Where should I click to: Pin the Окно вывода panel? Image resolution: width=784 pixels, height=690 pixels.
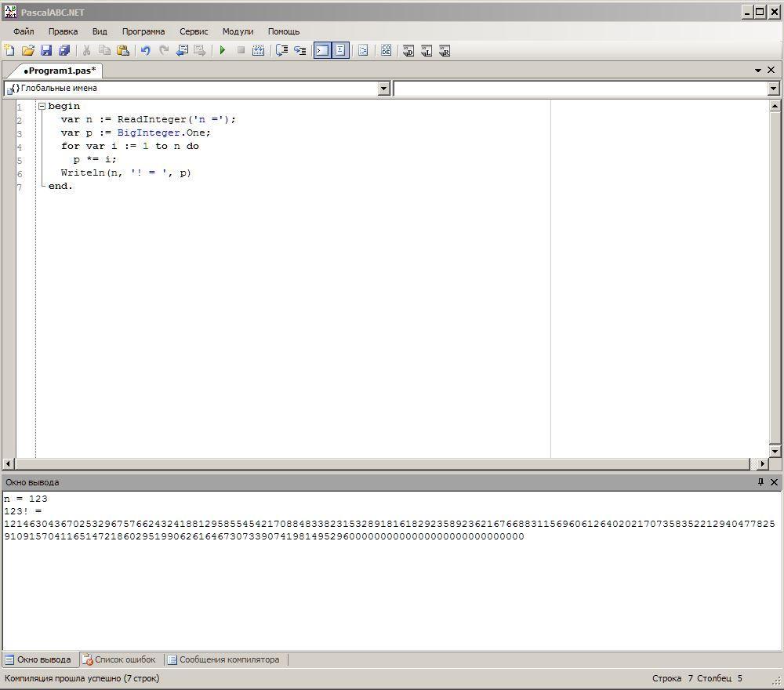pos(760,482)
